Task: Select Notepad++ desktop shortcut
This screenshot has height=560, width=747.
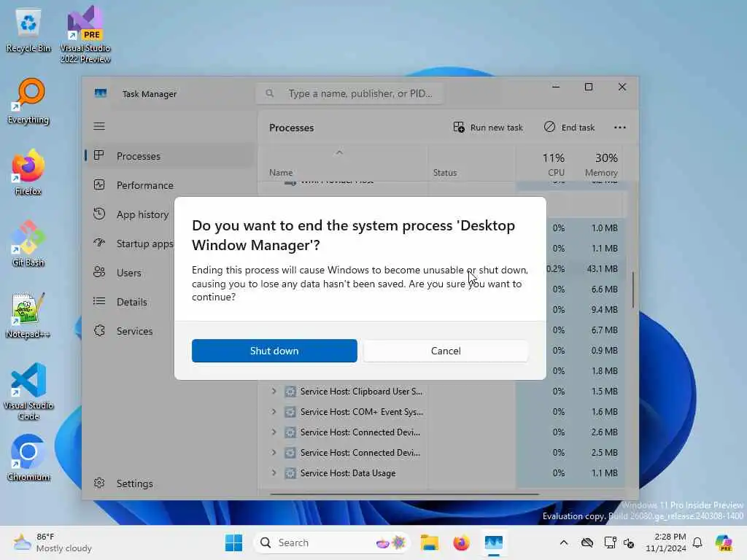Action: coord(28,315)
